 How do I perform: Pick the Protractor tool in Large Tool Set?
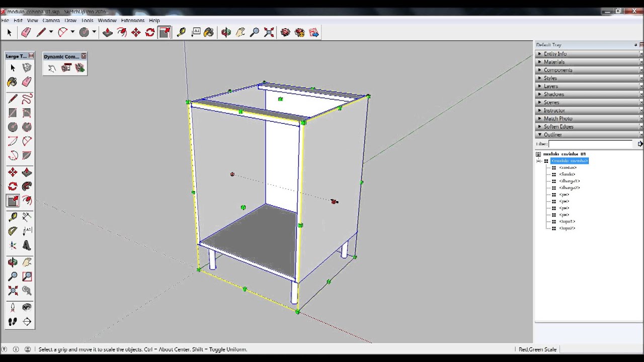(x=13, y=231)
